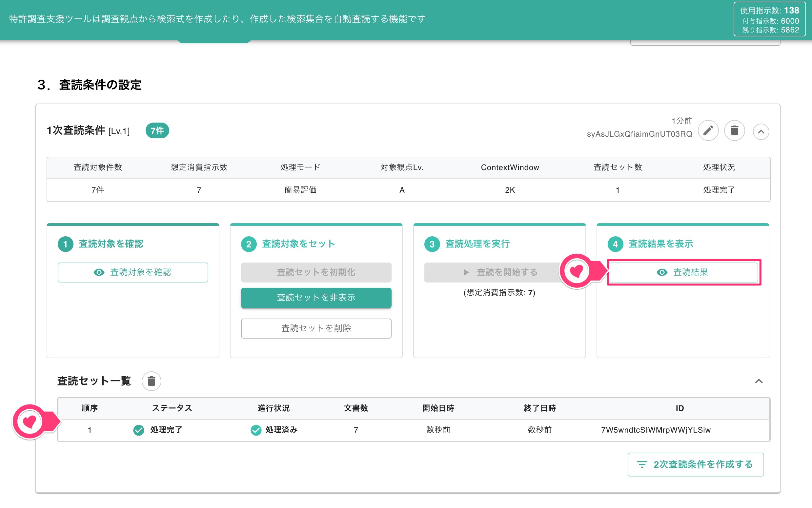The height and width of the screenshot is (508, 812).
Task: Click the 処理状況 header label
Action: [719, 167]
